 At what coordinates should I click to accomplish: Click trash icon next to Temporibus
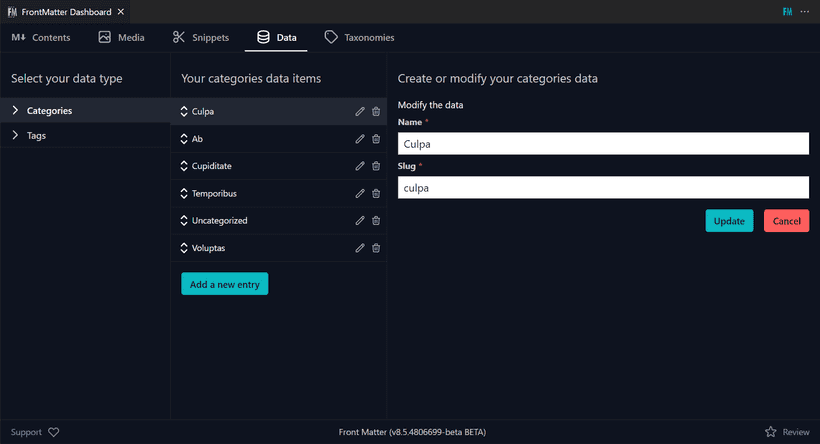376,193
